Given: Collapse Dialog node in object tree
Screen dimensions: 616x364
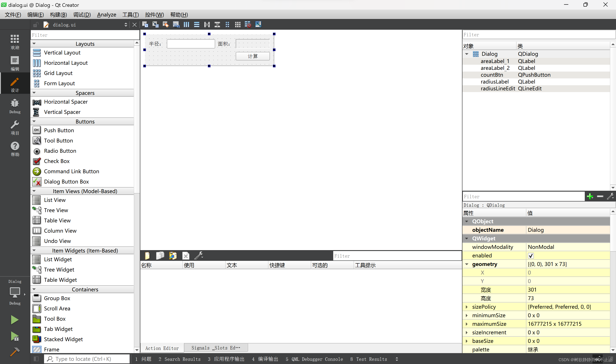Looking at the screenshot, I should [467, 54].
